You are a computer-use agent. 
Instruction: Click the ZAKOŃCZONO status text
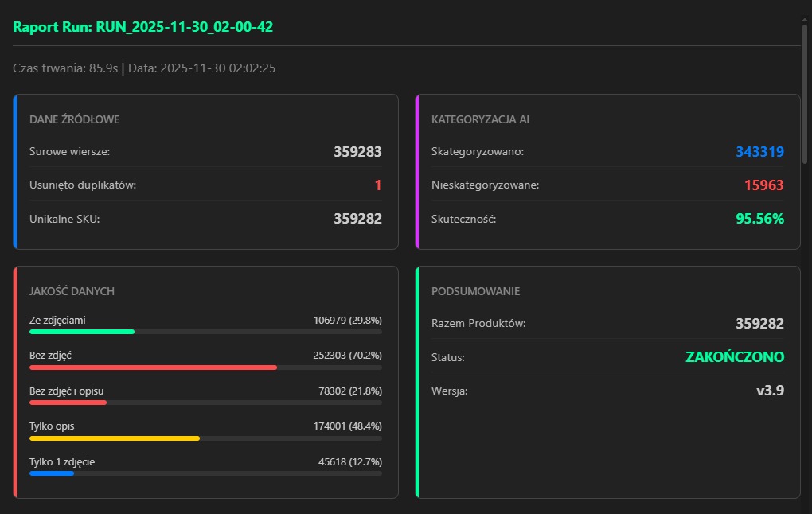tap(734, 357)
